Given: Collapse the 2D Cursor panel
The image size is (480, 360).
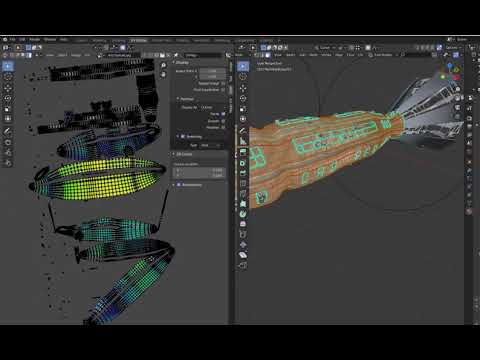Looking at the screenshot, I should coord(183,154).
